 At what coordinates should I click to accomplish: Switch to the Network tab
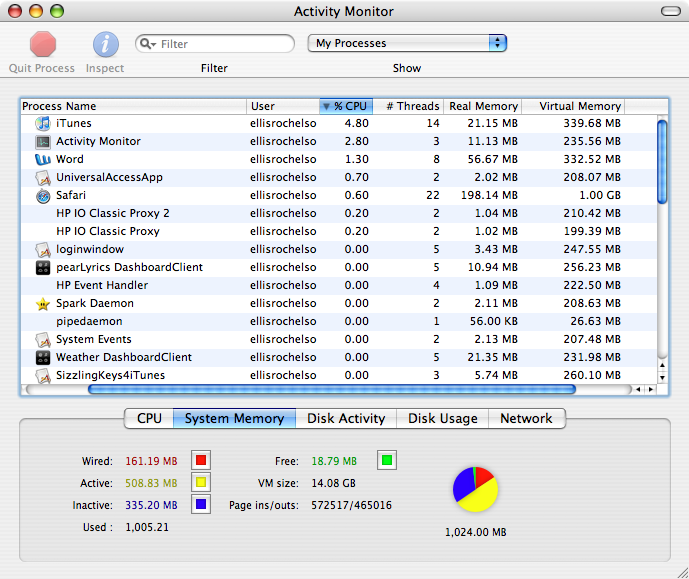click(x=526, y=418)
